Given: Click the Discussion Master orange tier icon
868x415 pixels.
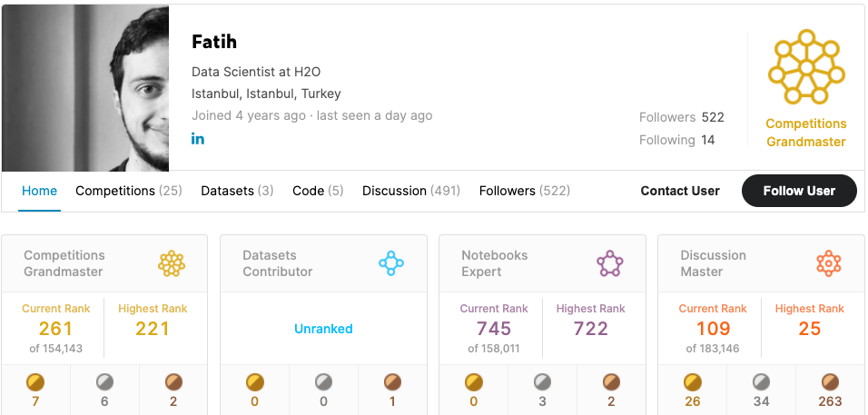Looking at the screenshot, I should pos(828,264).
